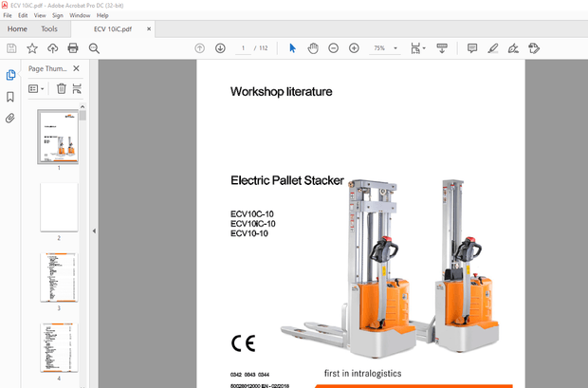The height and width of the screenshot is (388, 588).
Task: Activate the Selection arrow tool
Action: click(x=292, y=48)
